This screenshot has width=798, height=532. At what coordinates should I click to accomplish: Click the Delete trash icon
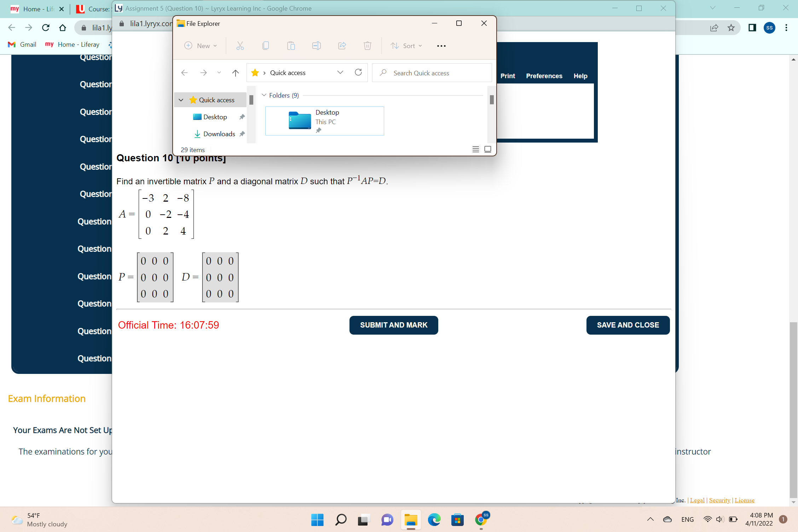tap(368, 46)
